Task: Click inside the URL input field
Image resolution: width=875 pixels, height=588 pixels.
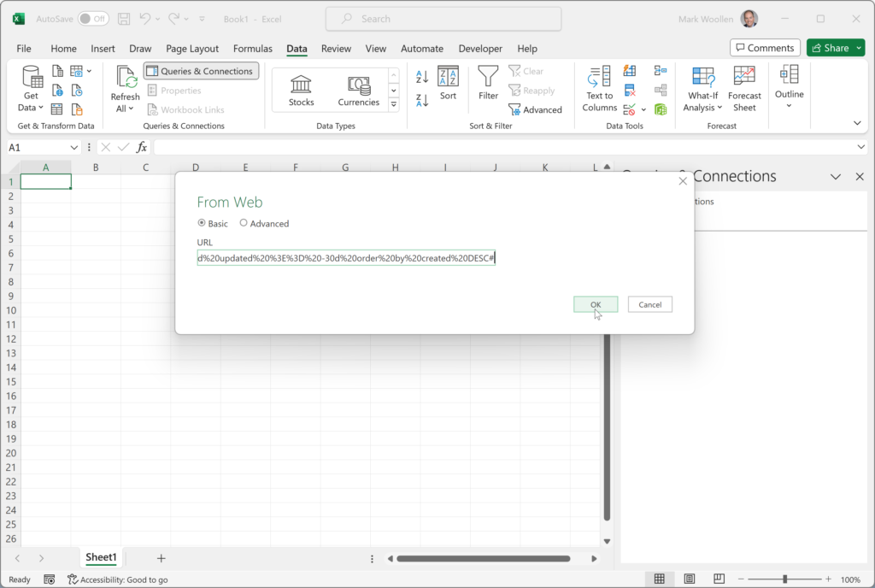Action: point(345,258)
